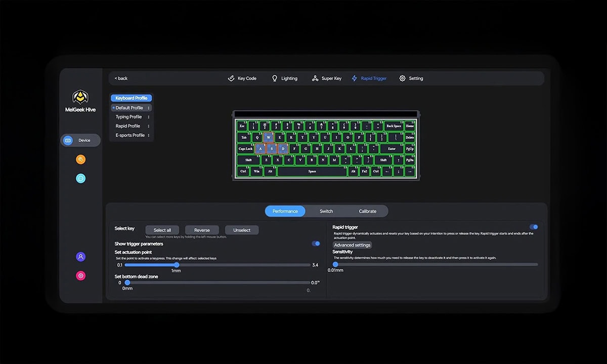Open the E-sports Profile options menu
Viewport: 607px width, 364px height.
tap(149, 135)
